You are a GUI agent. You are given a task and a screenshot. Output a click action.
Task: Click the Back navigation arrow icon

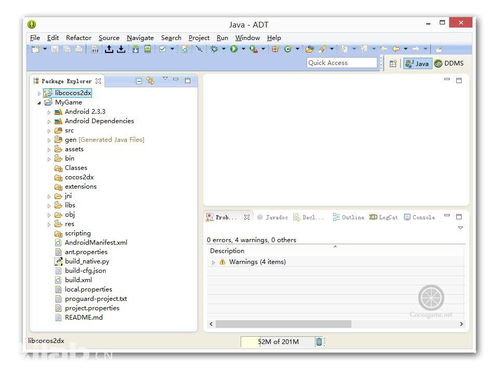tap(396, 49)
